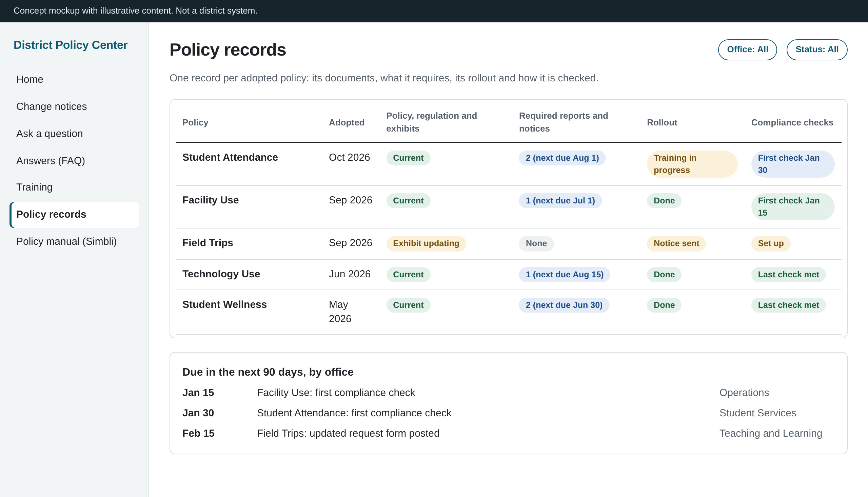Click the None reports badge for Field Trips
The height and width of the screenshot is (497, 868).
tap(536, 243)
